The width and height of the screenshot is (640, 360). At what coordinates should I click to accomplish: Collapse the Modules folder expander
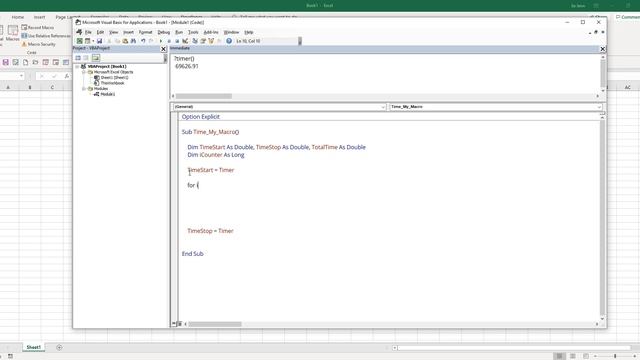pos(84,89)
